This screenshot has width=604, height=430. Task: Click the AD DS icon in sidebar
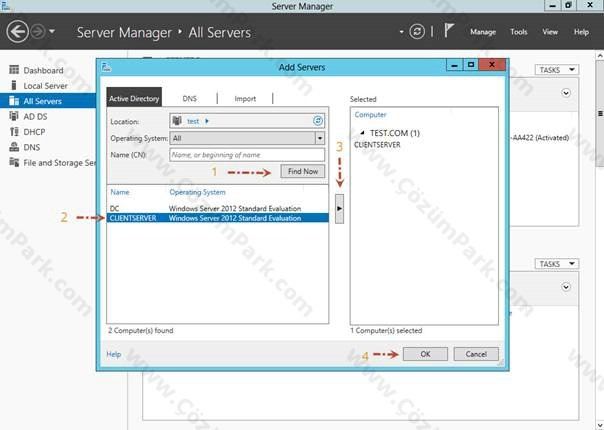pos(14,116)
